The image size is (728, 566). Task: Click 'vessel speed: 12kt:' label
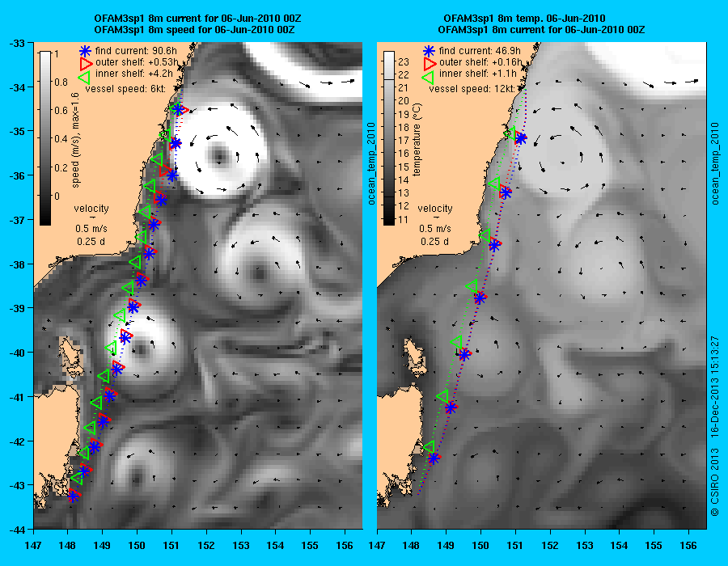472,88
